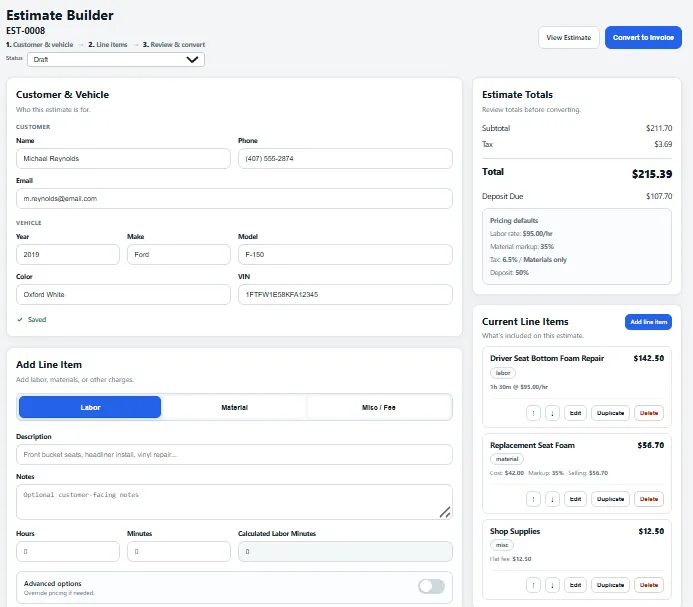
Task: Focus the vehicle Year field
Action: [68, 255]
